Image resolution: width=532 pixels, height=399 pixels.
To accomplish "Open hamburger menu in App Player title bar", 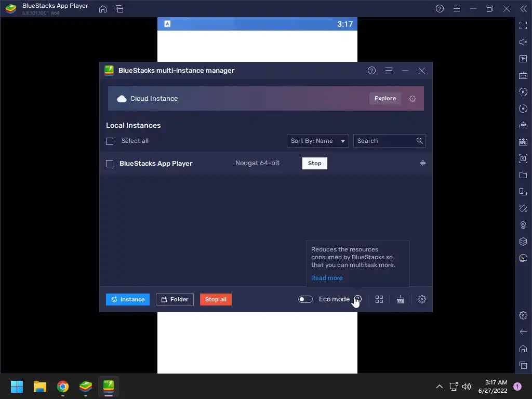I will (457, 9).
